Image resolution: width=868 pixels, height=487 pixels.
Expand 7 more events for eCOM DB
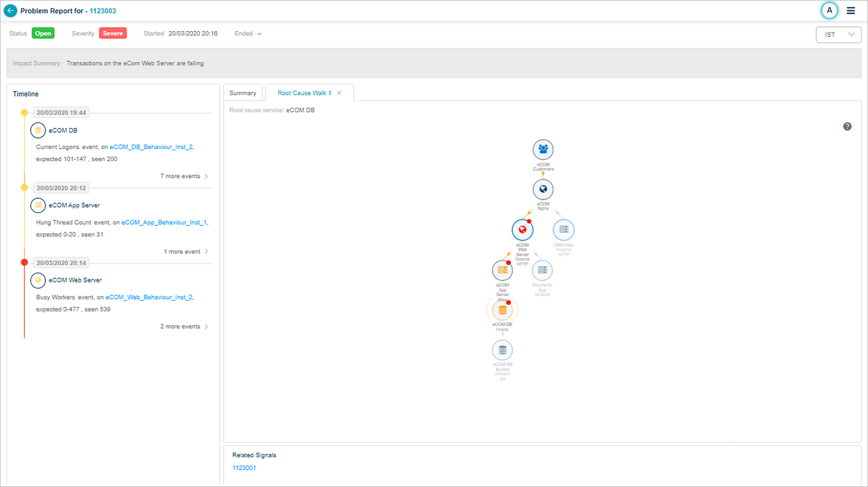click(x=185, y=176)
